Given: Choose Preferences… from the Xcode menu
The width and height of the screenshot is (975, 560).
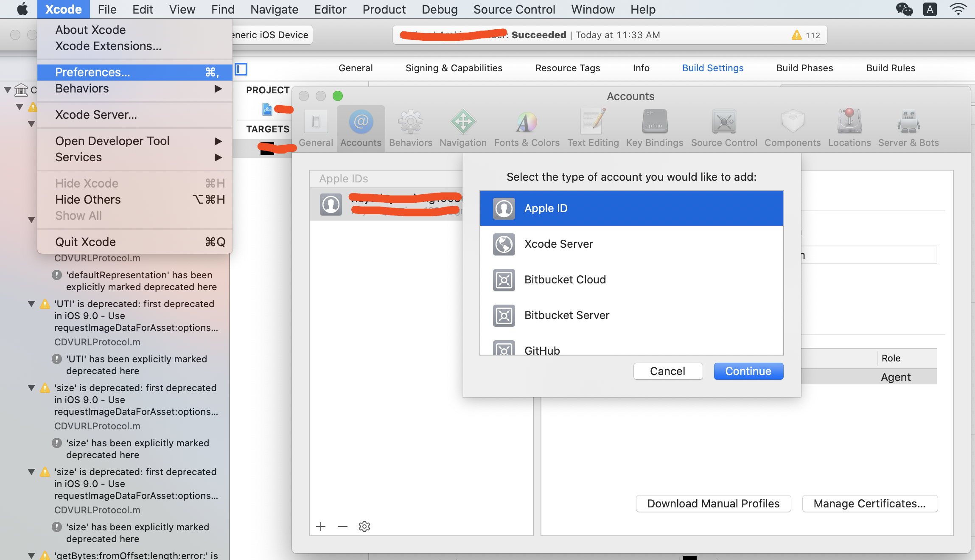Looking at the screenshot, I should (x=135, y=73).
